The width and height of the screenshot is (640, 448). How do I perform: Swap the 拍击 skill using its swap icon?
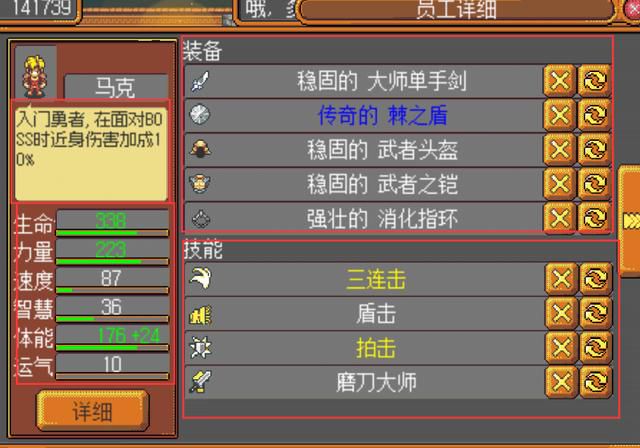pyautogui.click(x=596, y=348)
